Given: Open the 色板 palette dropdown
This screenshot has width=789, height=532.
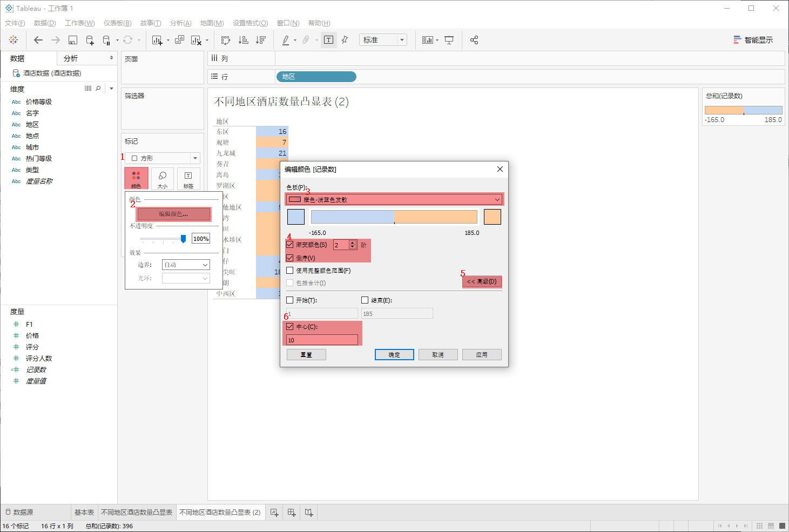Looking at the screenshot, I should [x=394, y=200].
